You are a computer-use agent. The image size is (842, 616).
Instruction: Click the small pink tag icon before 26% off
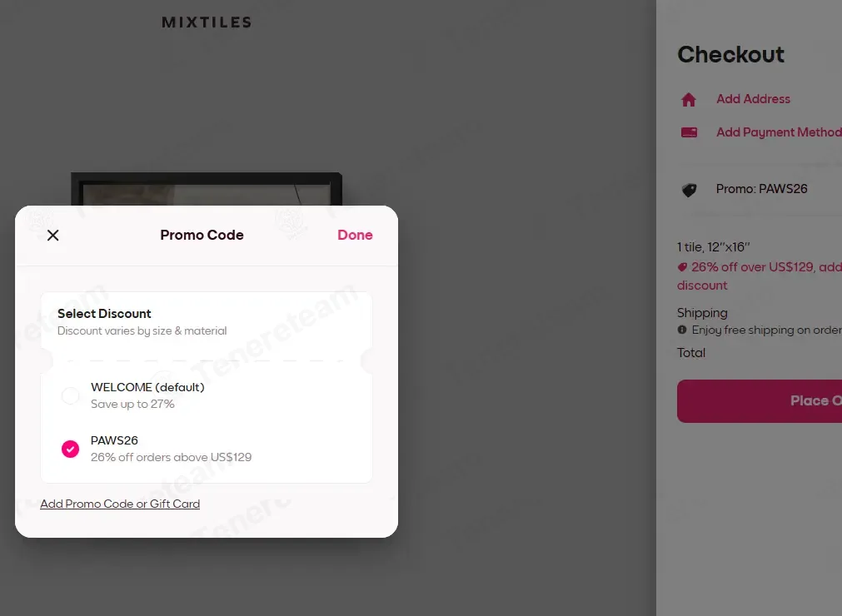[682, 267]
